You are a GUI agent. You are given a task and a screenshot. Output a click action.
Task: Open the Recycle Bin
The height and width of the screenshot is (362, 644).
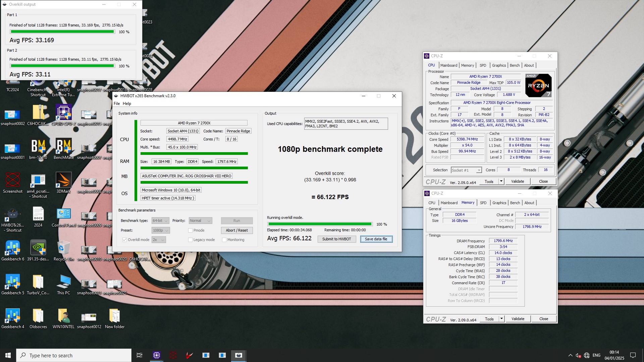64,251
